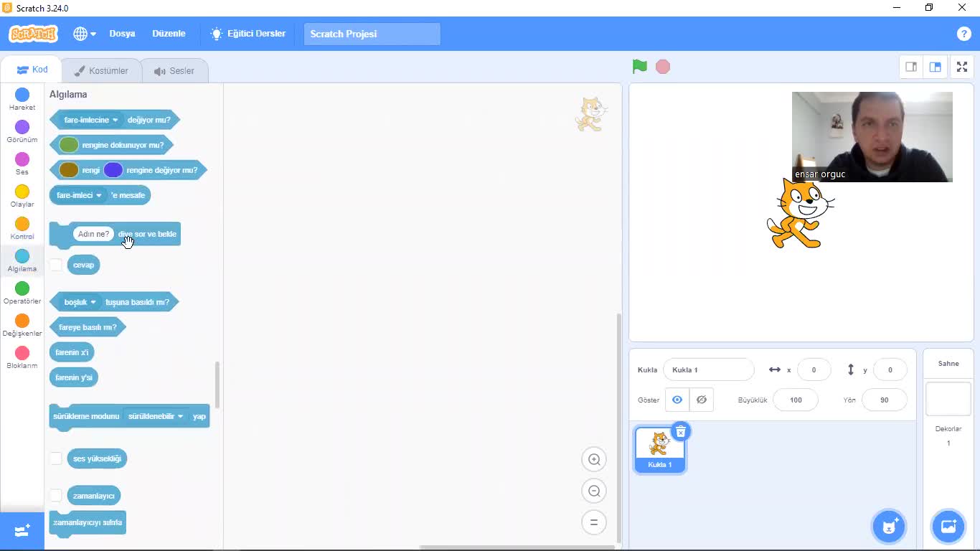The width and height of the screenshot is (980, 551).
Task: Switch to the Sesler tab
Action: [174, 70]
